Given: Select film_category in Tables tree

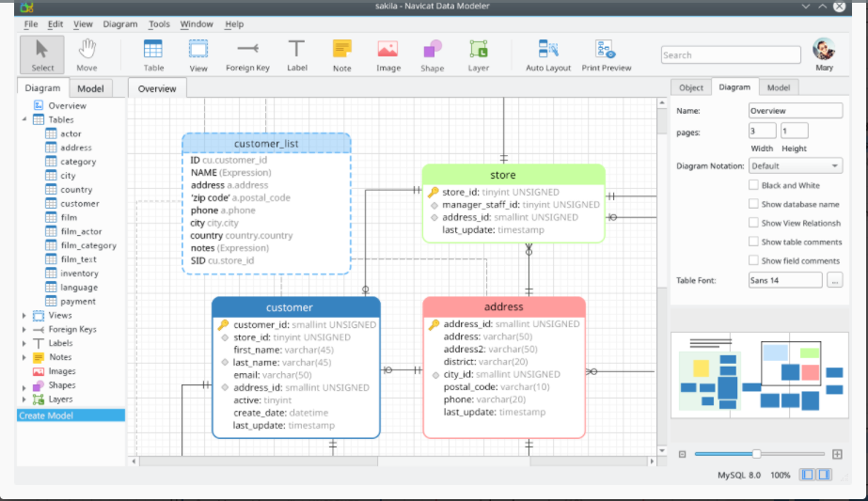Looking at the screenshot, I should pos(88,245).
